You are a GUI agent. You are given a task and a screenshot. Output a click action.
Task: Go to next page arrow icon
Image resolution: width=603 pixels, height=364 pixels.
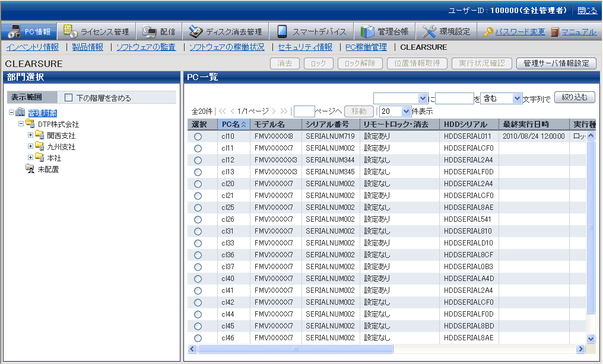point(274,111)
